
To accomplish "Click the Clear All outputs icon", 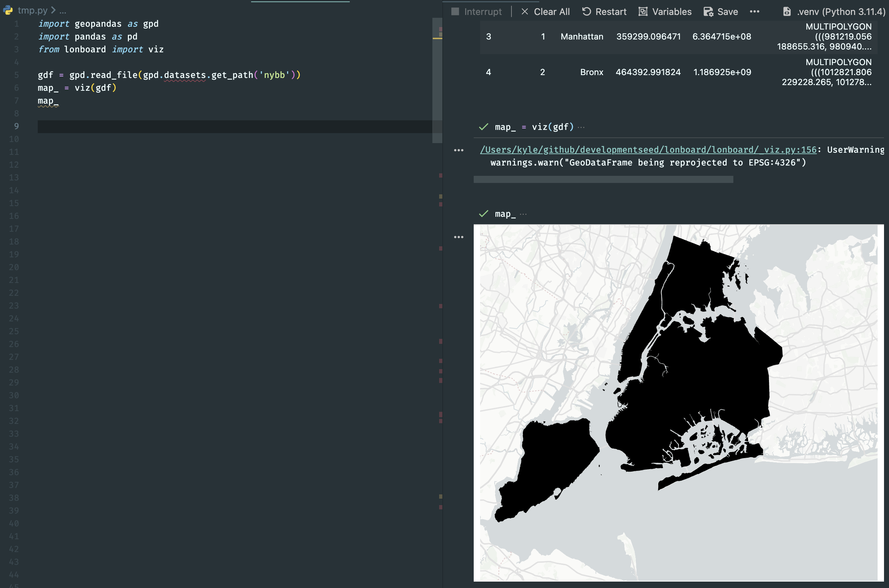I will 525,11.
